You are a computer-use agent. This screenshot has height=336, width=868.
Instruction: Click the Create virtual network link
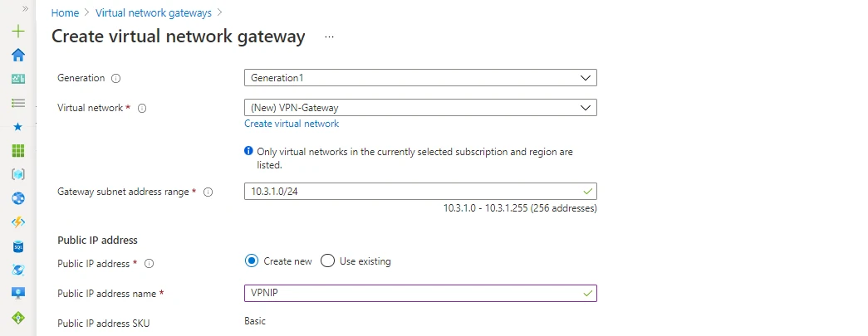(x=292, y=124)
